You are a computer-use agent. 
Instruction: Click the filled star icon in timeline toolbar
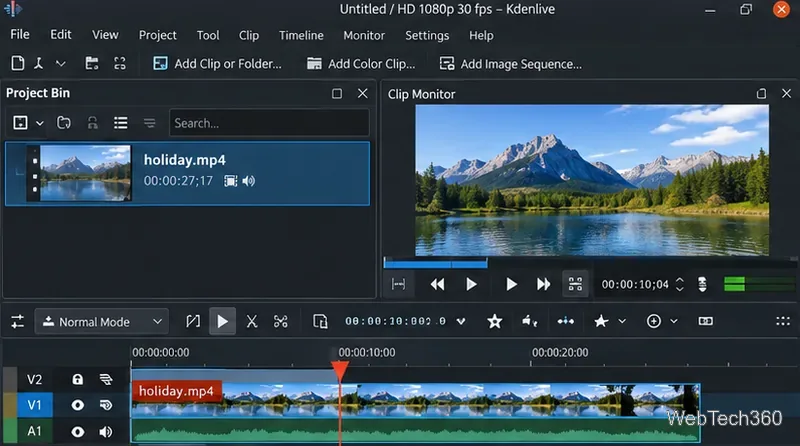tap(601, 321)
